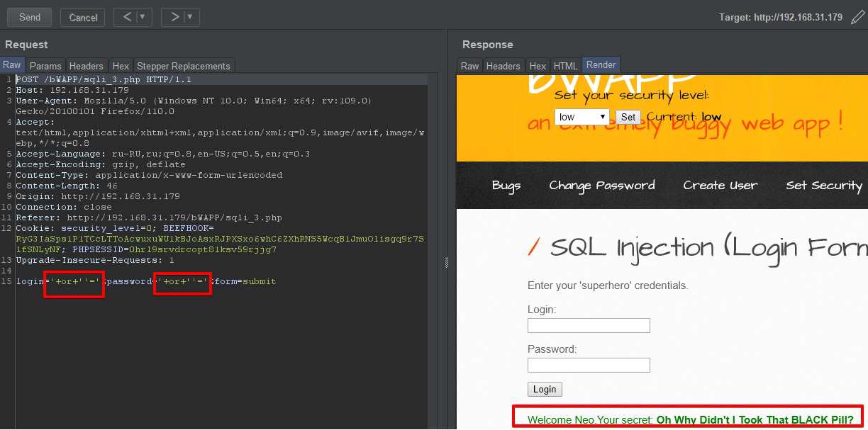Screen dimensions: 868x430
Task: Open the Stepper Replacements tab
Action: 184,66
